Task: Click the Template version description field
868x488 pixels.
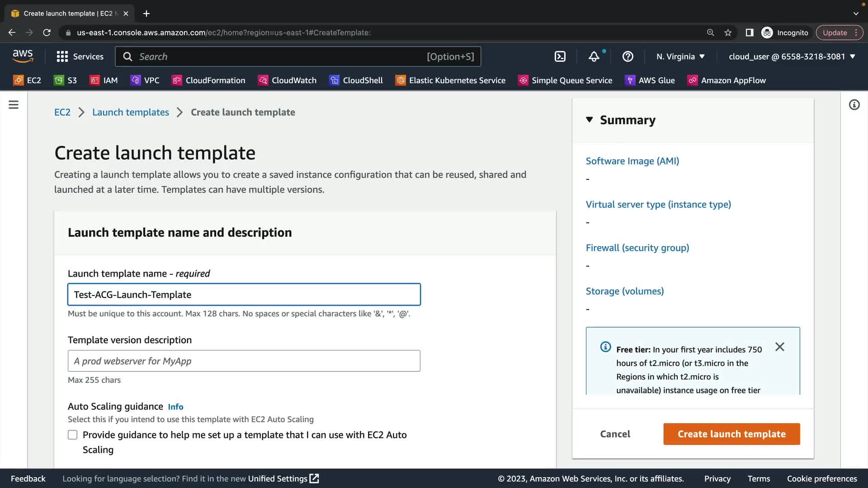Action: click(244, 361)
